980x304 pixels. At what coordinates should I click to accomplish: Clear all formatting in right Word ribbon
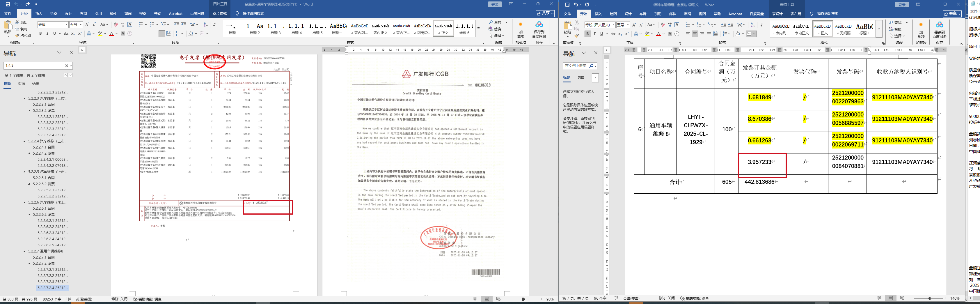663,25
